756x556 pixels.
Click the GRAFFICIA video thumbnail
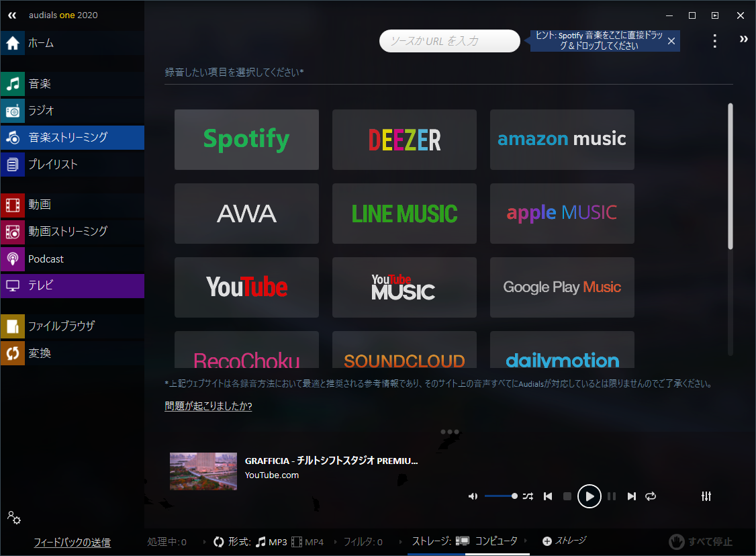[203, 471]
